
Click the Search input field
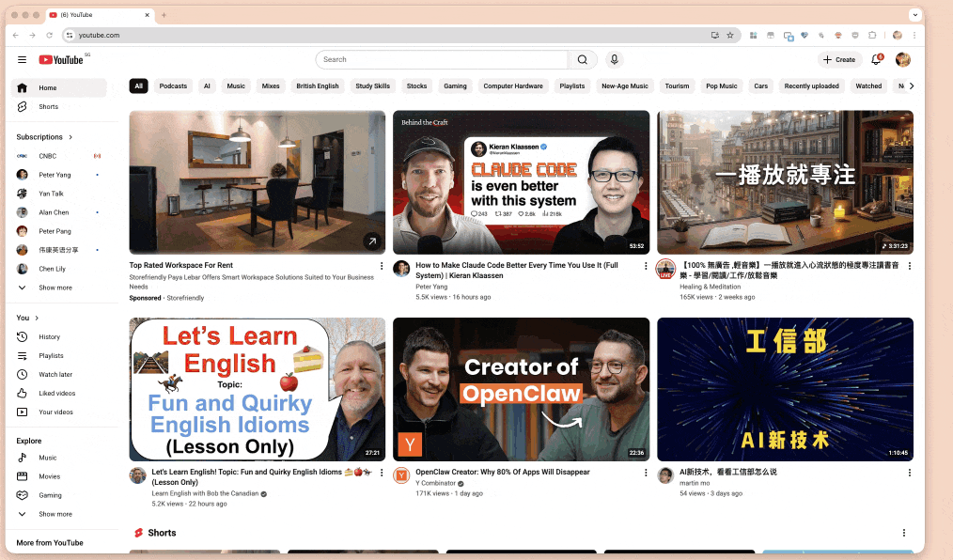[442, 60]
